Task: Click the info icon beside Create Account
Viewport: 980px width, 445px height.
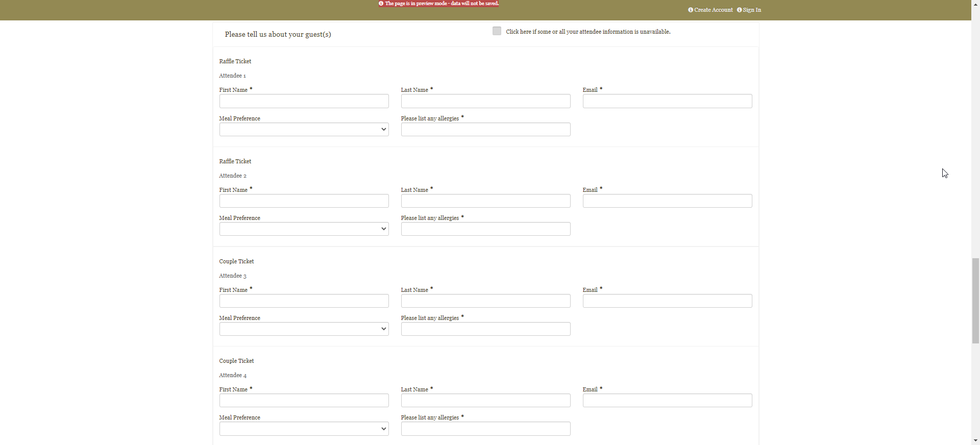Action: pyautogui.click(x=691, y=10)
